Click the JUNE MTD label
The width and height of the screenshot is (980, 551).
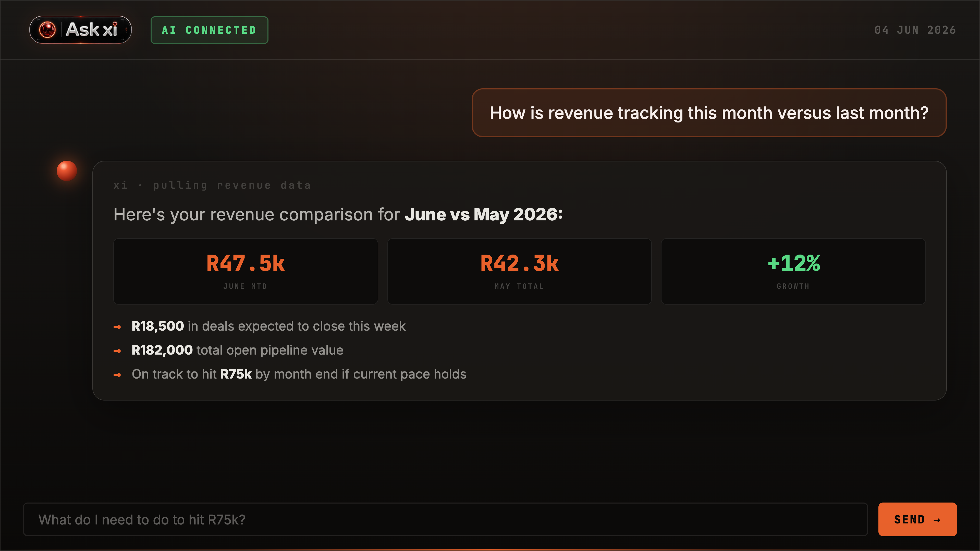[245, 286]
